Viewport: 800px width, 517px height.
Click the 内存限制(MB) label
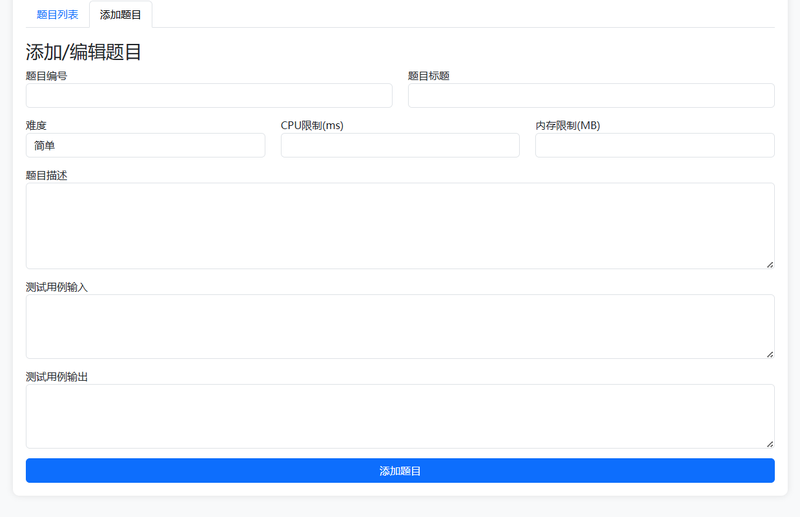point(567,126)
